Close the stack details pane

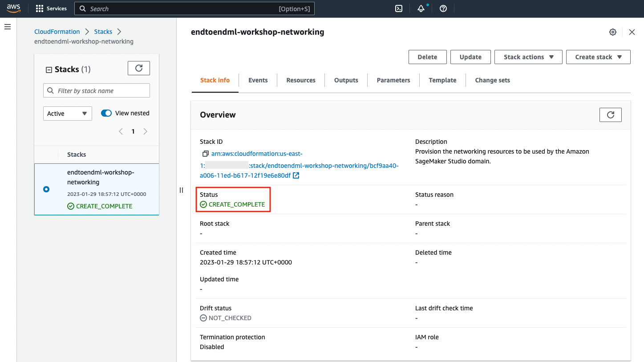(x=632, y=32)
